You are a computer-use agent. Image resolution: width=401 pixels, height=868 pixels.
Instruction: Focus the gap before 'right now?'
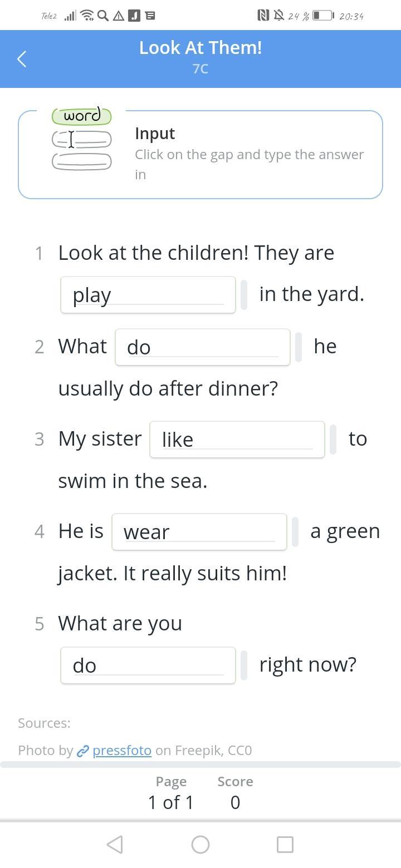(148, 665)
